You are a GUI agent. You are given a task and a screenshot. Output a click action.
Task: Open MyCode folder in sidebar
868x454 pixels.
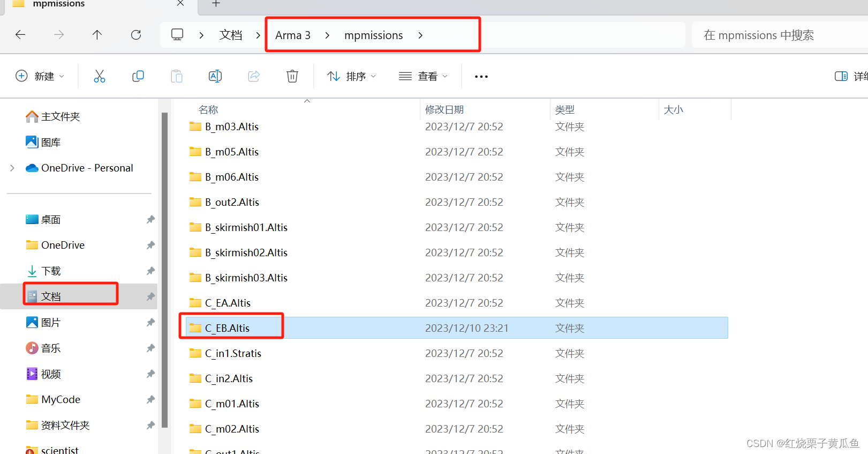pyautogui.click(x=53, y=399)
